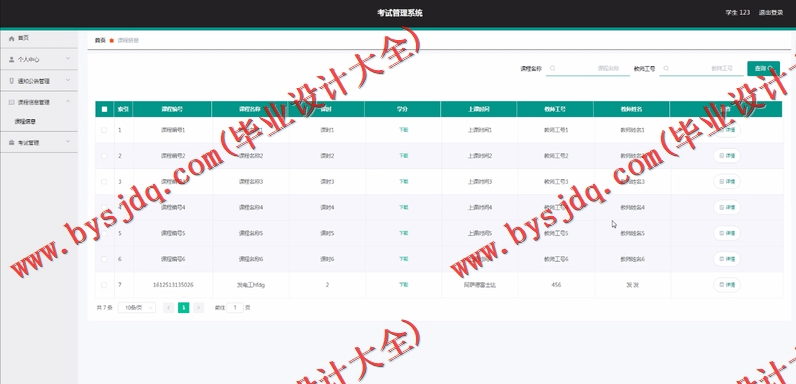Expand the 个人中心 sidebar menu
Viewport: 796px width, 384px height.
[39, 59]
